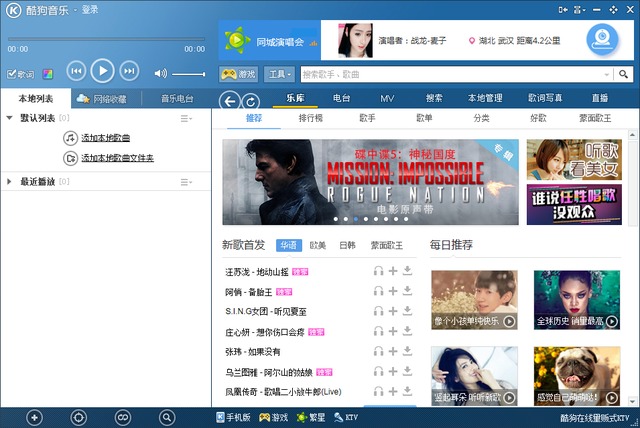Open the webcam live icon
640x428 pixels.
click(x=602, y=40)
